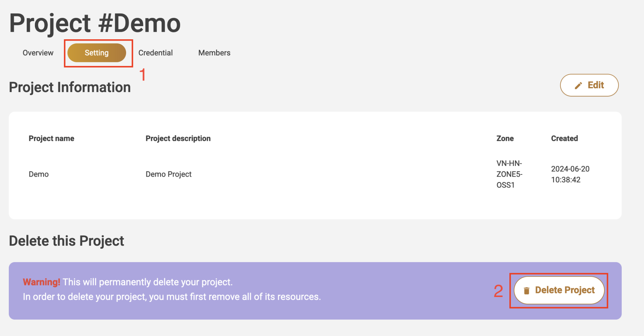Screen dimensions: 644x336
Task: Switch to the Credential tab
Action: coord(155,53)
